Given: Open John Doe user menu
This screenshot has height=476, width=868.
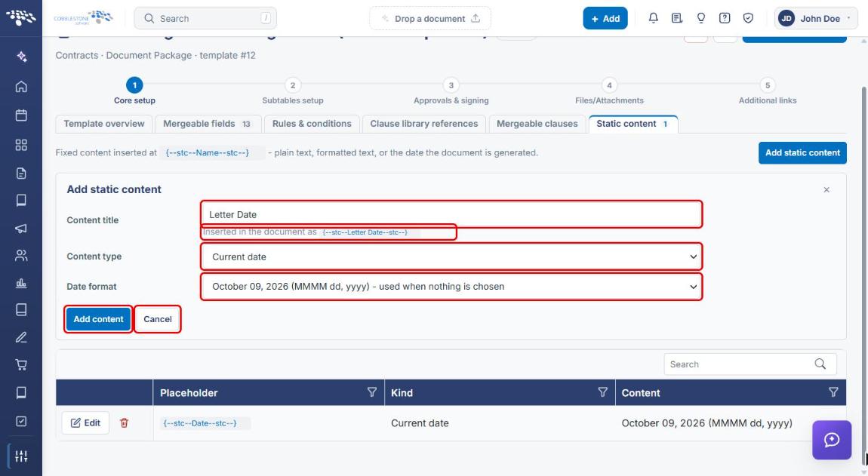Looking at the screenshot, I should [x=816, y=18].
